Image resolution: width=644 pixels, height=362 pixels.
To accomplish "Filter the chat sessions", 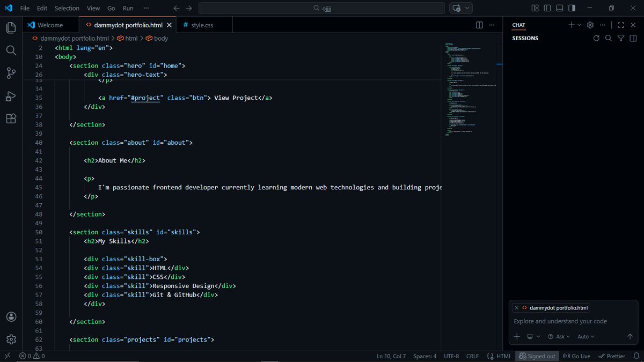I will (x=621, y=38).
